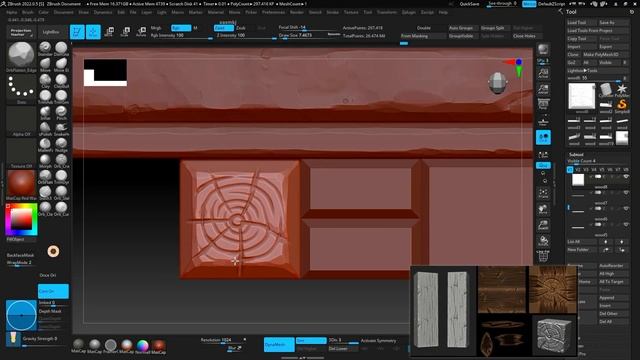Toggle the Zsub button
The height and width of the screenshot is (360, 640).
tap(241, 28)
